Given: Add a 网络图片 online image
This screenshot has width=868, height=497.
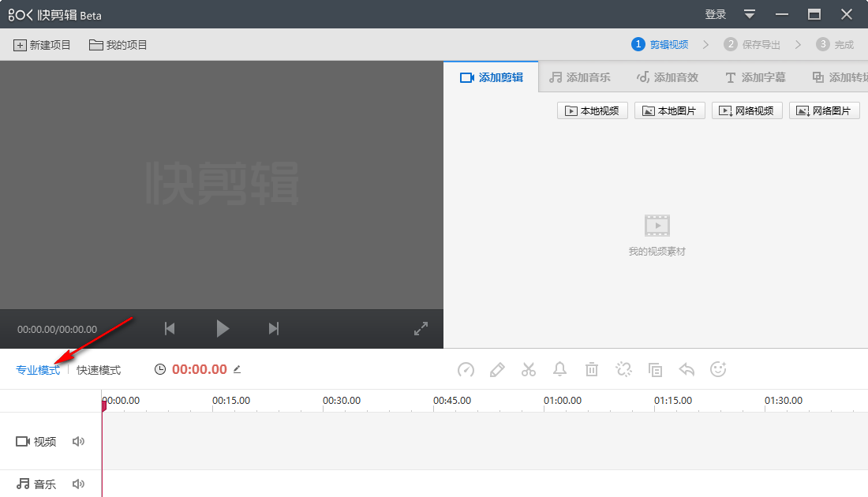Looking at the screenshot, I should tap(825, 110).
